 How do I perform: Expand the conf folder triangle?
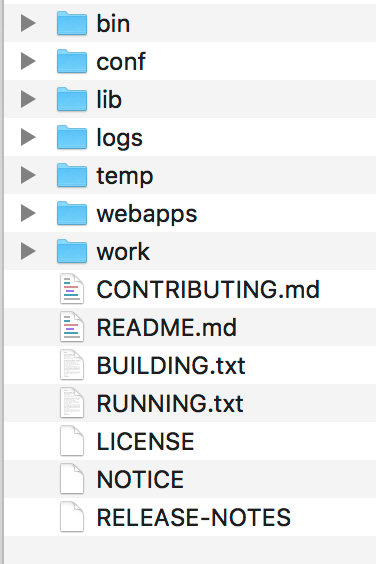point(28,61)
